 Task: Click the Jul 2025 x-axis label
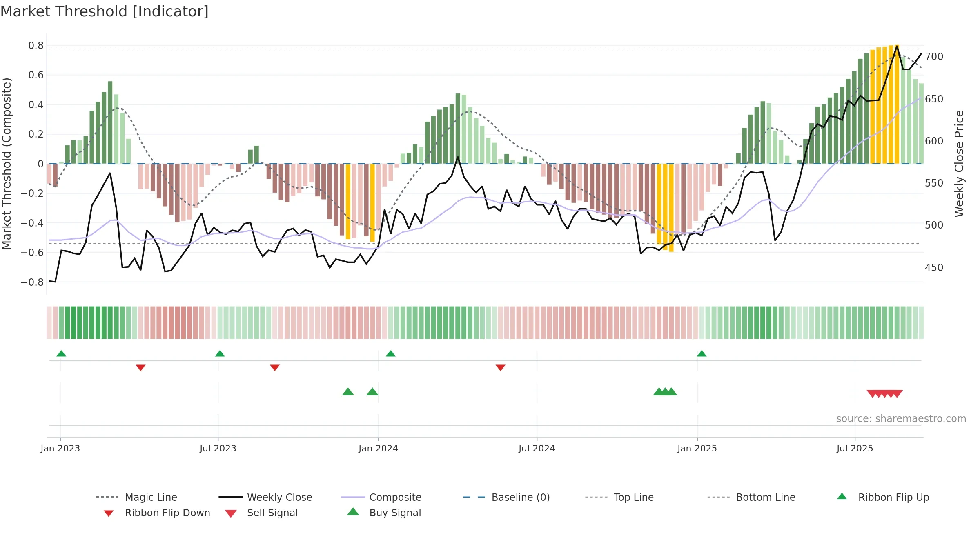(x=855, y=449)
